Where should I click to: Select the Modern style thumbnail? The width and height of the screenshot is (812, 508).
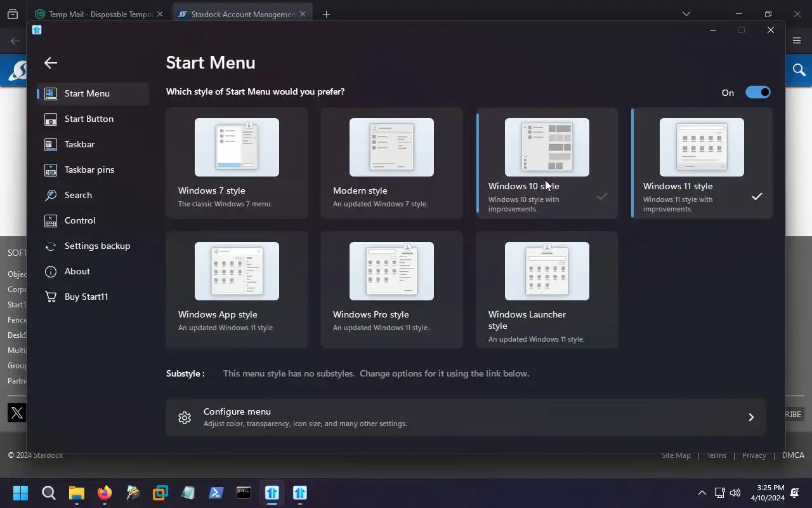click(x=391, y=147)
